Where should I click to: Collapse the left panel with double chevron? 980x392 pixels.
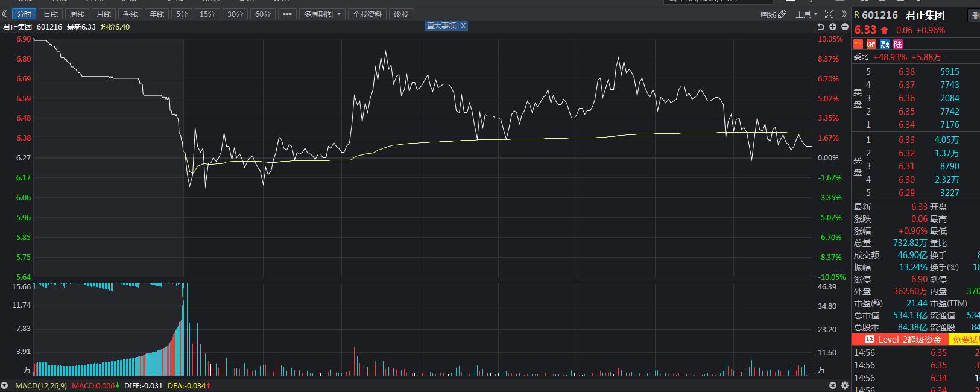pos(5,14)
